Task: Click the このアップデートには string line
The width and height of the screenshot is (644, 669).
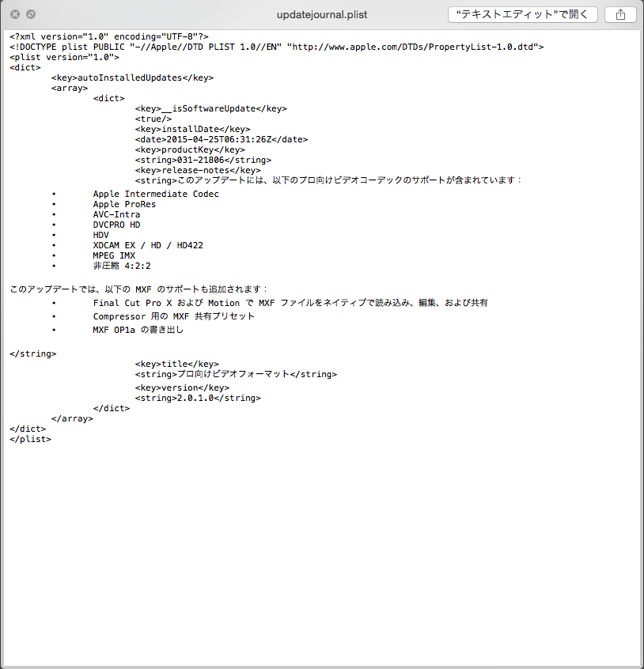Action: tap(328, 180)
